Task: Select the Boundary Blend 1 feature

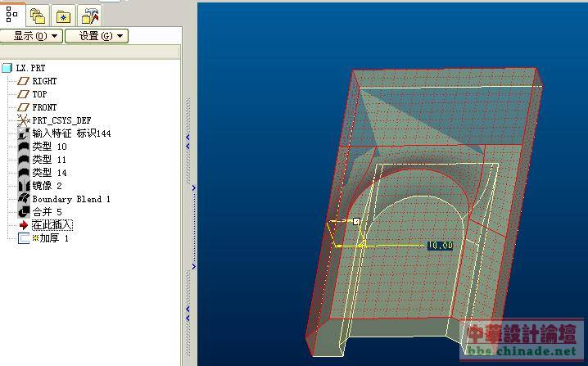Action: click(70, 199)
